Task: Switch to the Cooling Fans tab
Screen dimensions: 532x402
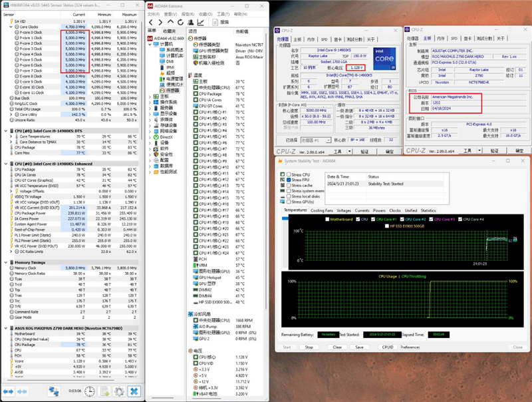Action: (x=321, y=210)
